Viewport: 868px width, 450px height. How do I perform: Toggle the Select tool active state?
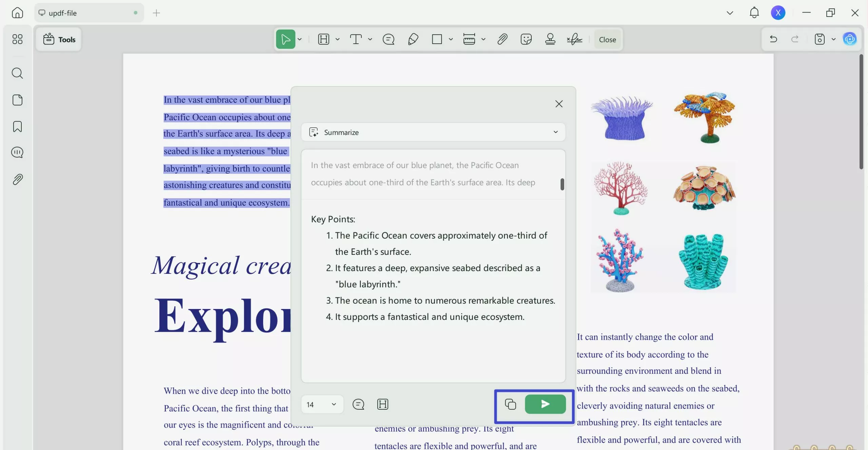coord(286,39)
